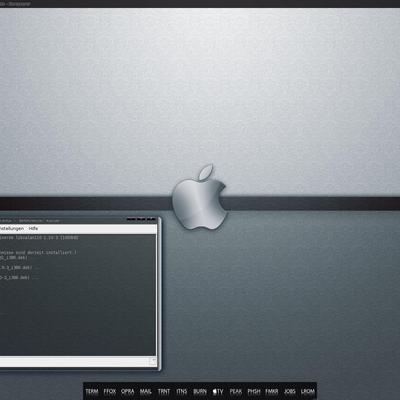Open TRNT launcher in dock
This screenshot has width=400, height=400.
pyautogui.click(x=164, y=392)
